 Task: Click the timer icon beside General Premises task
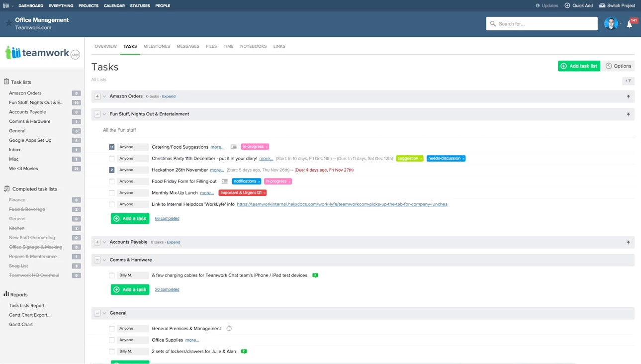[x=229, y=328]
